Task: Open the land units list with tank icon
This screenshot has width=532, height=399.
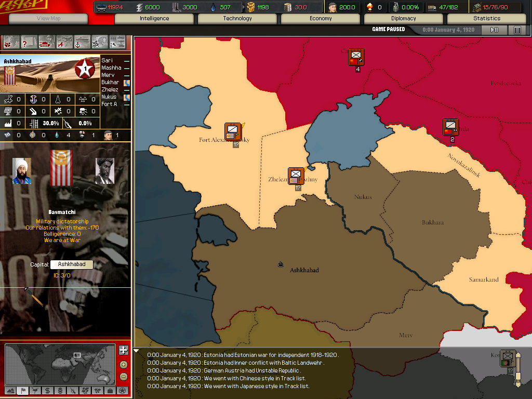Action: tap(47, 42)
